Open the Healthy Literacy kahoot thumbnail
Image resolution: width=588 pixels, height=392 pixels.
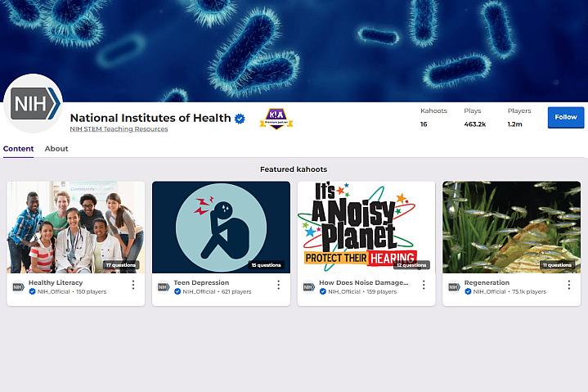[76, 227]
